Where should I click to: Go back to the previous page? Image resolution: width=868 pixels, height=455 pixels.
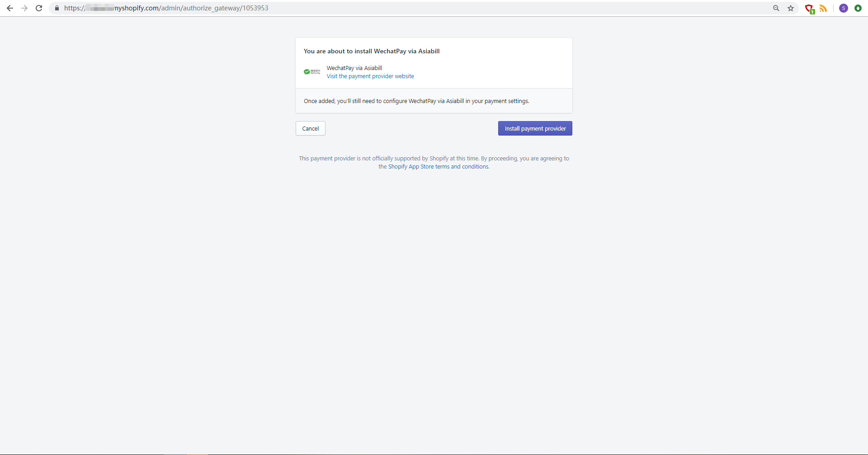coord(10,8)
